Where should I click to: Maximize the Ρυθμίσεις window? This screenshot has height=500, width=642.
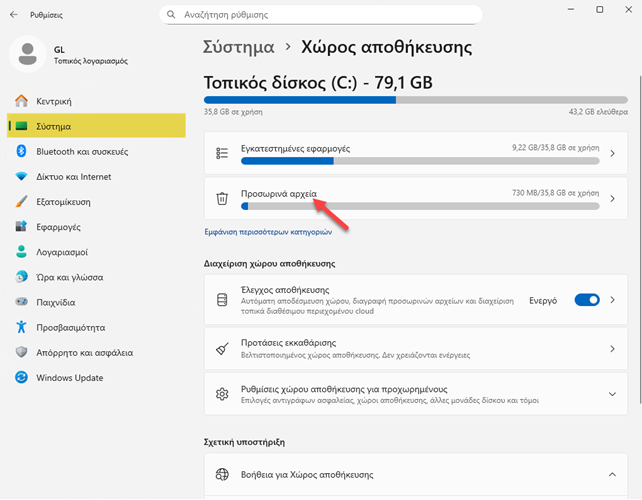click(x=599, y=9)
